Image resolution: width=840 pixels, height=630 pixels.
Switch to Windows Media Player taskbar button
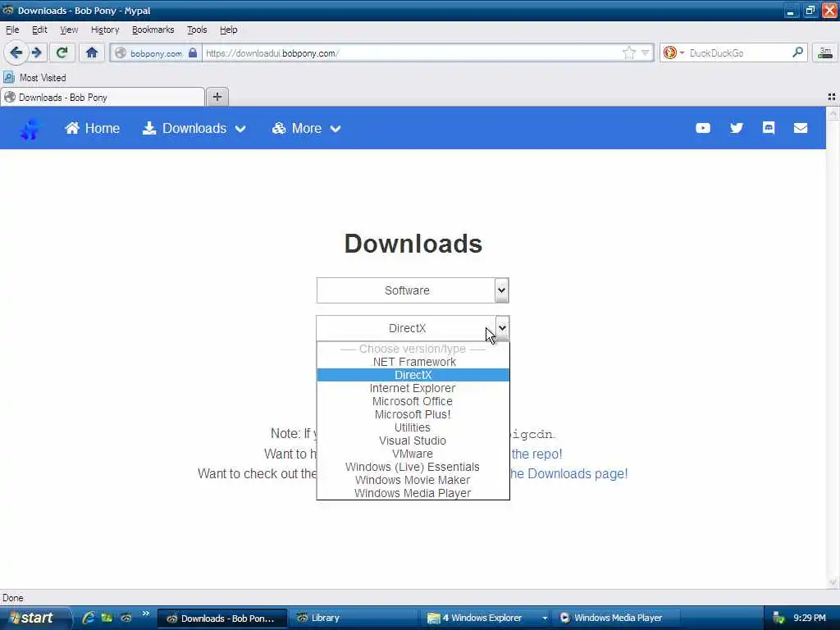coord(617,618)
